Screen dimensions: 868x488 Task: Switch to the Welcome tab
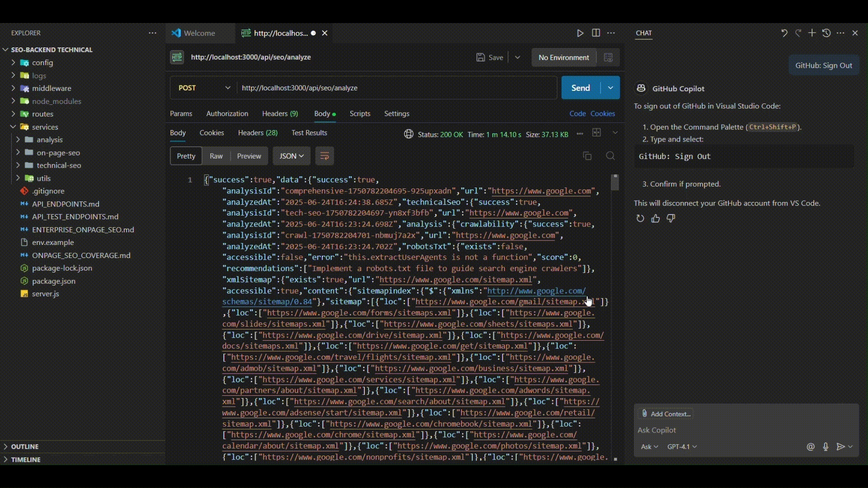pyautogui.click(x=199, y=33)
